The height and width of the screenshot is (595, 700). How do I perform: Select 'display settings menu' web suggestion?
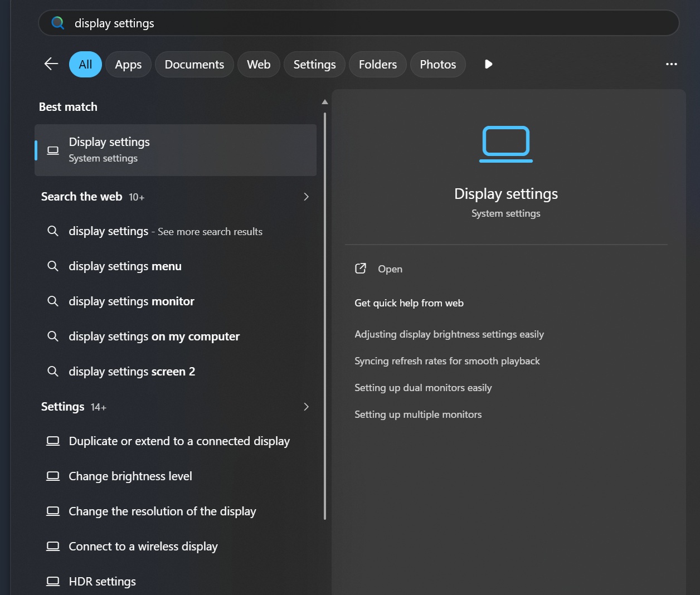tap(176, 266)
